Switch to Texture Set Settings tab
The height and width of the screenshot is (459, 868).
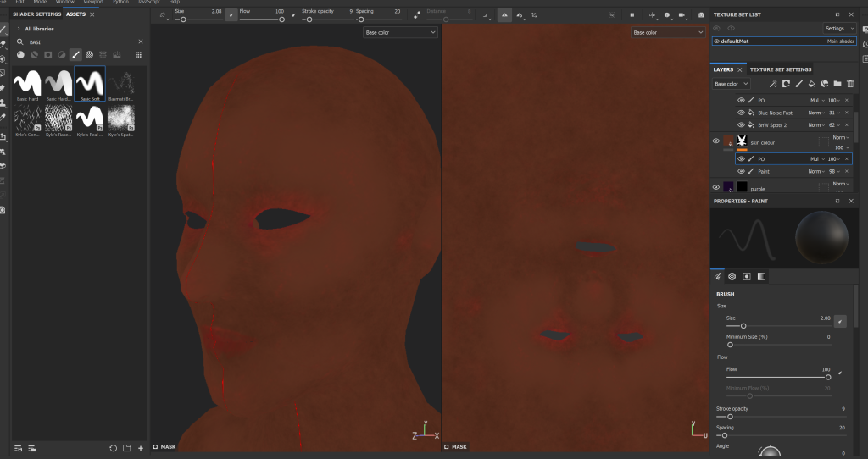tap(781, 69)
